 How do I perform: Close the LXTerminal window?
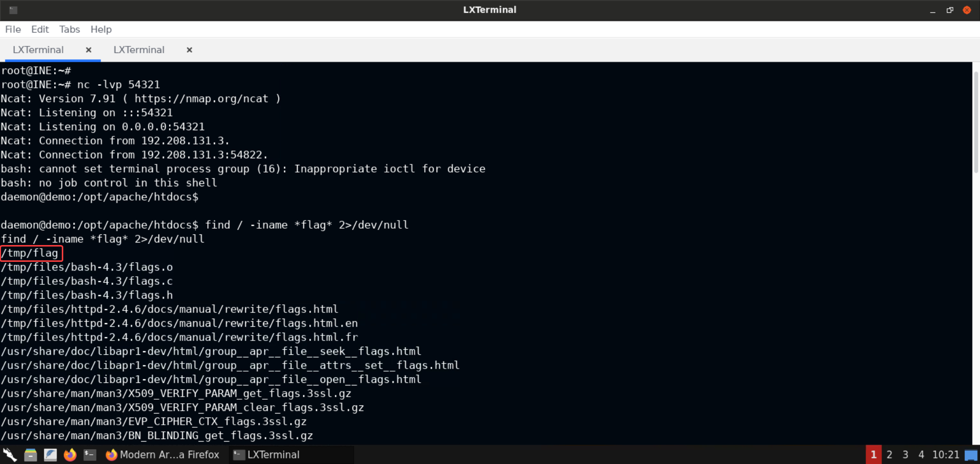[967, 10]
